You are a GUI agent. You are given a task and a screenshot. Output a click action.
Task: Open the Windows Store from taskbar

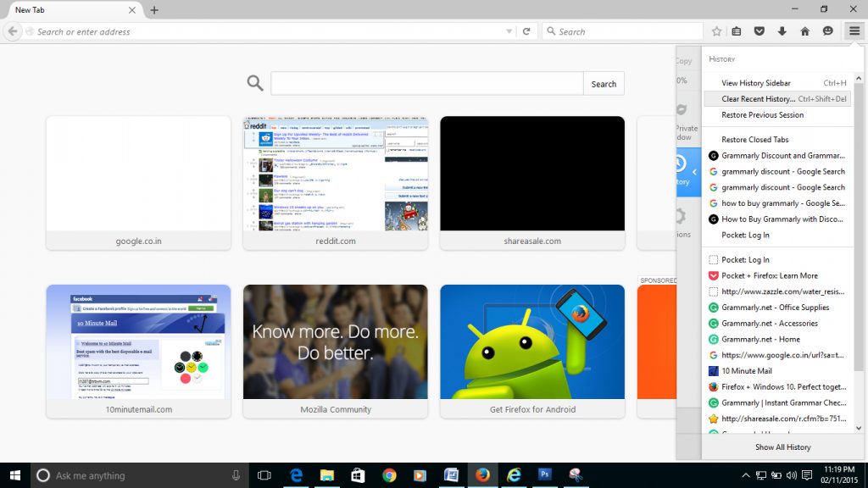[359, 475]
